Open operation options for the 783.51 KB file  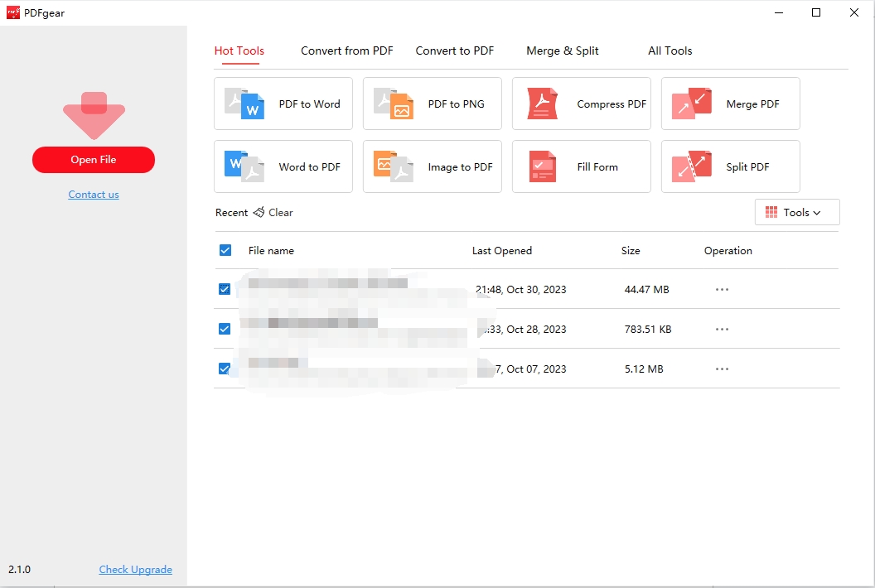[722, 329]
